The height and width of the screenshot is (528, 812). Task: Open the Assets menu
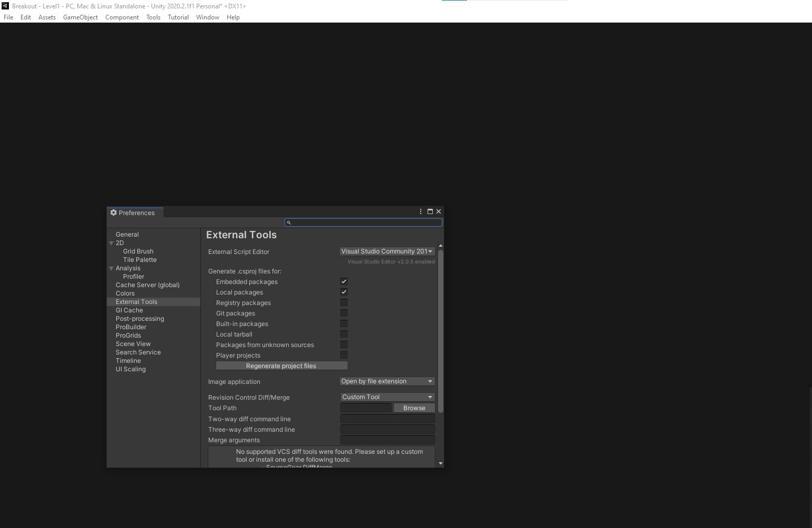point(47,17)
